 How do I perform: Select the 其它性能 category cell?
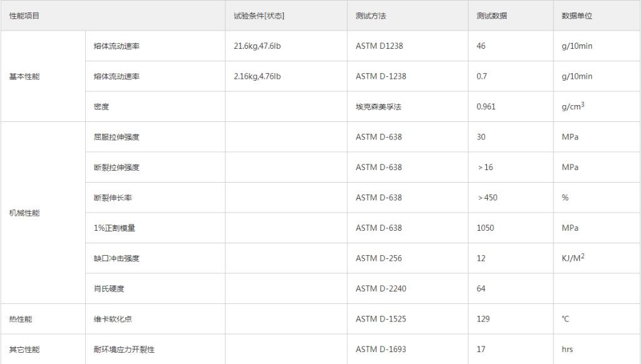click(x=24, y=350)
